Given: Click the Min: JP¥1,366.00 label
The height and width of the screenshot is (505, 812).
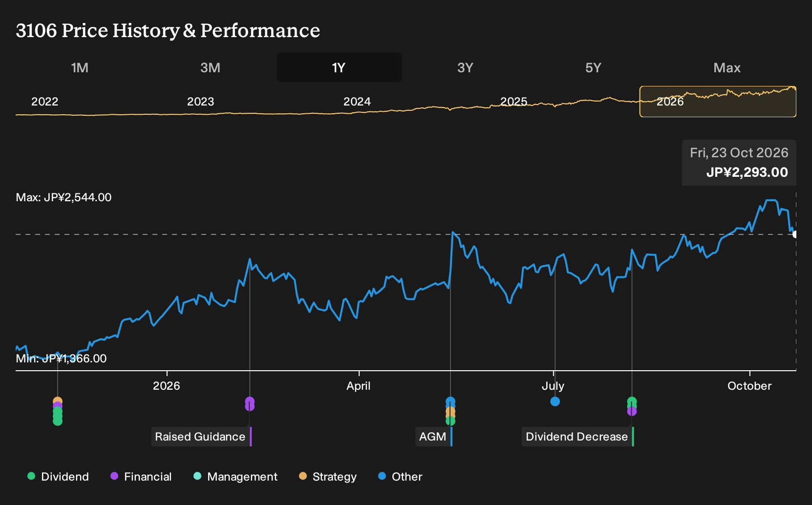Looking at the screenshot, I should [61, 358].
